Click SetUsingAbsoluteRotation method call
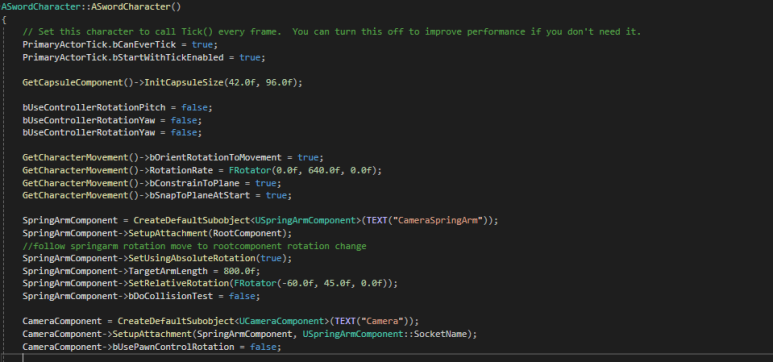The width and height of the screenshot is (773, 362). click(x=192, y=258)
